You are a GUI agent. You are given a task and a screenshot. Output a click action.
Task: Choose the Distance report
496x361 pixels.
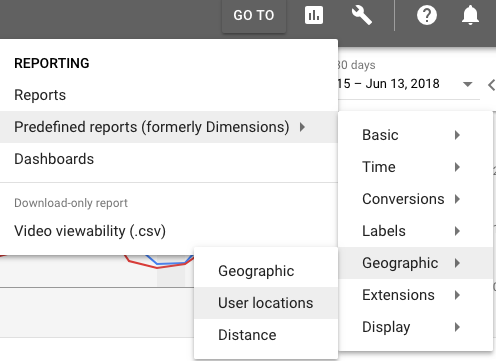pyautogui.click(x=266, y=335)
